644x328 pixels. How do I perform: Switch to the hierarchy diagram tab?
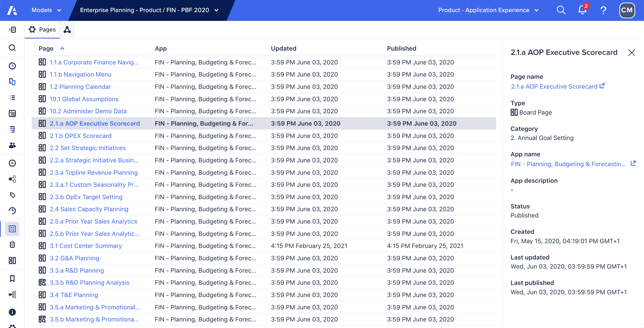[67, 30]
